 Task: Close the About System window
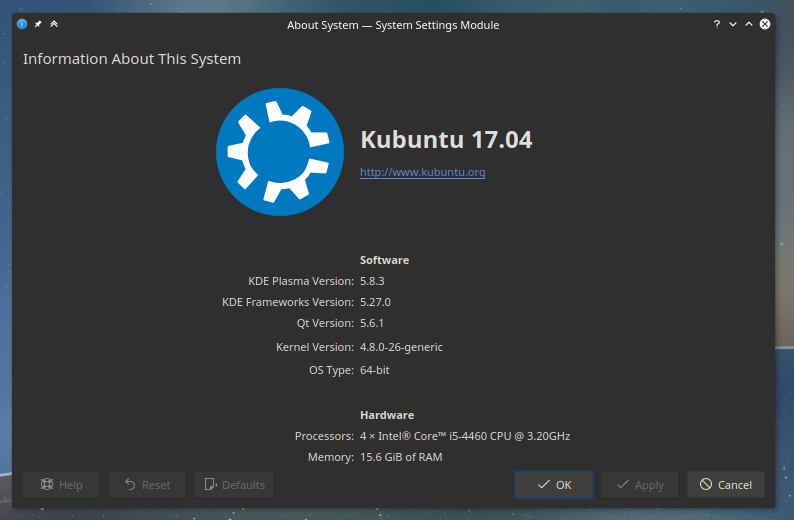tap(765, 24)
